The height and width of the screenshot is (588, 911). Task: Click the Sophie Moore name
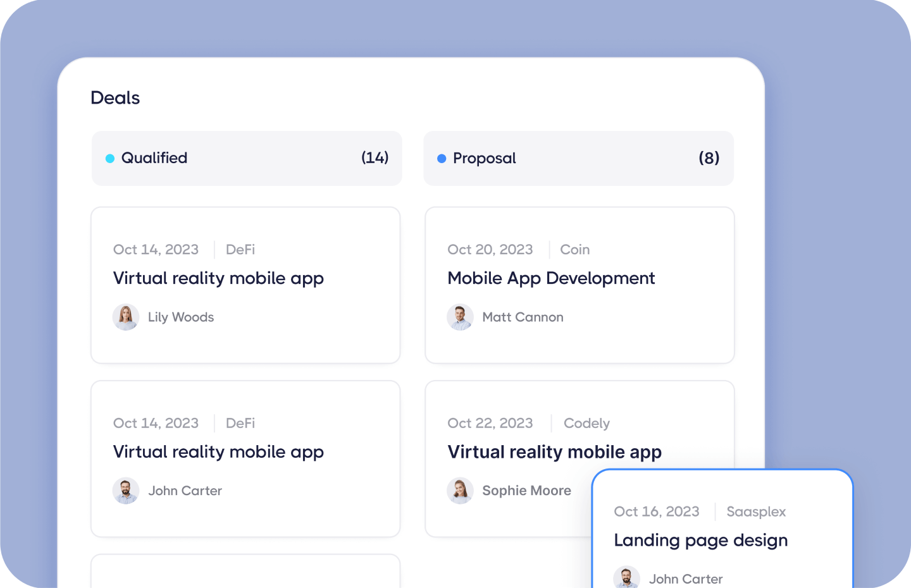click(x=526, y=491)
